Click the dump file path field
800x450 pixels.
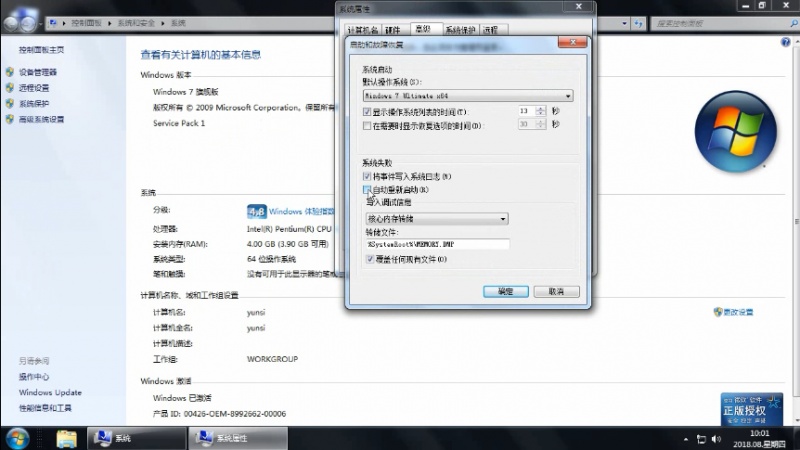point(437,244)
